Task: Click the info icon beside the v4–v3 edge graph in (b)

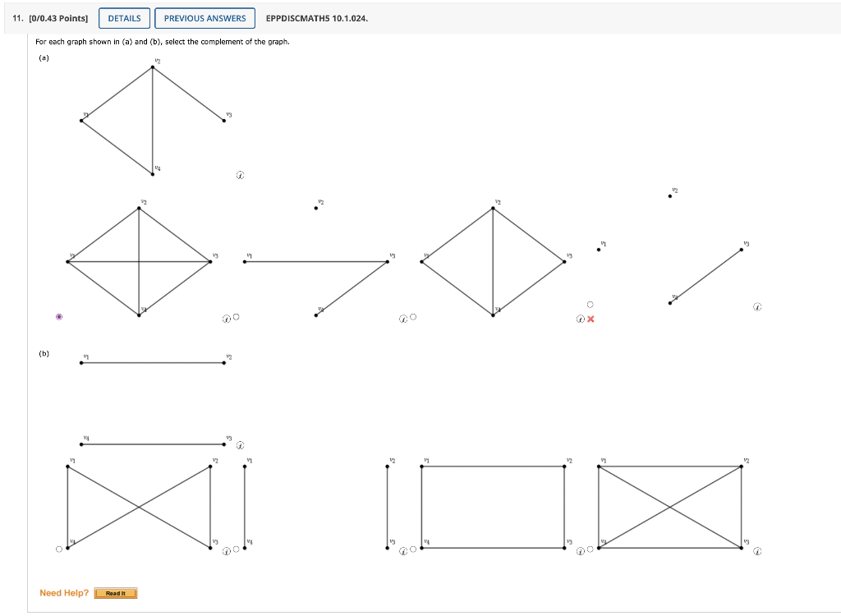Action: [240, 444]
